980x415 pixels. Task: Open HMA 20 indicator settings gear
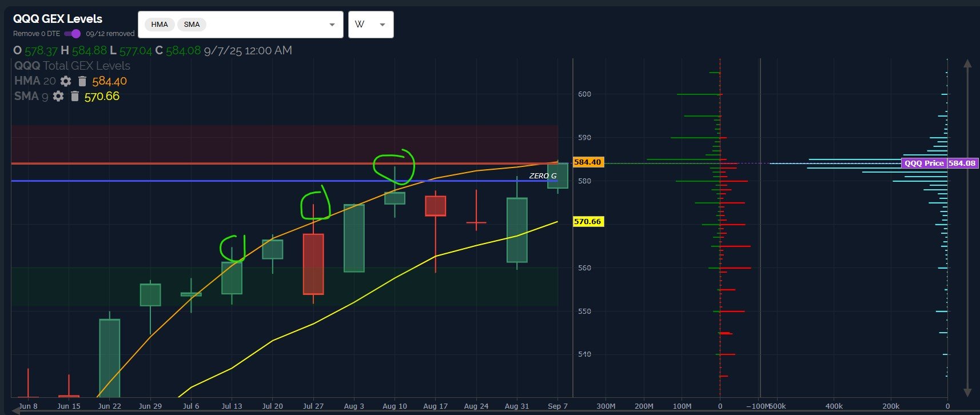(66, 81)
